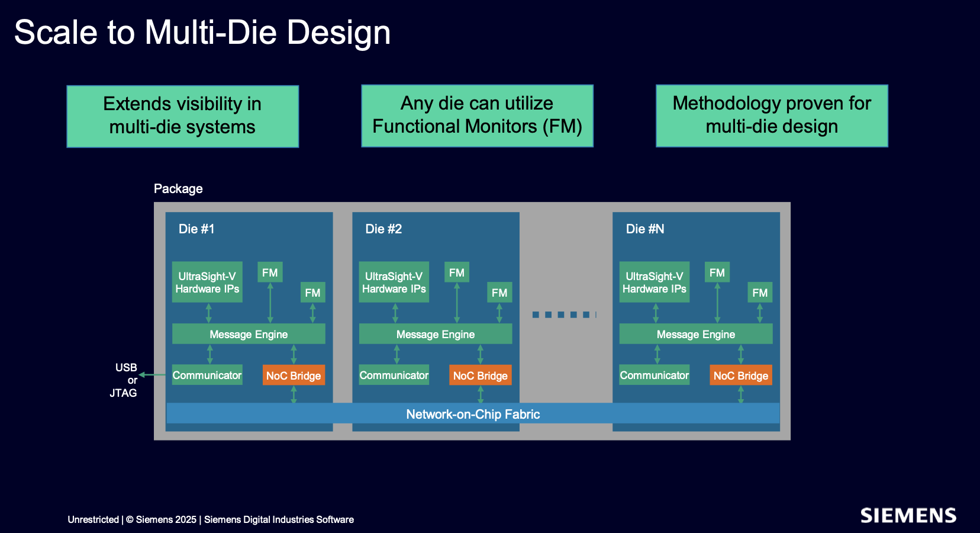Select the orange NoC Bridge in Die #N
This screenshot has height=533, width=980.
[741, 375]
